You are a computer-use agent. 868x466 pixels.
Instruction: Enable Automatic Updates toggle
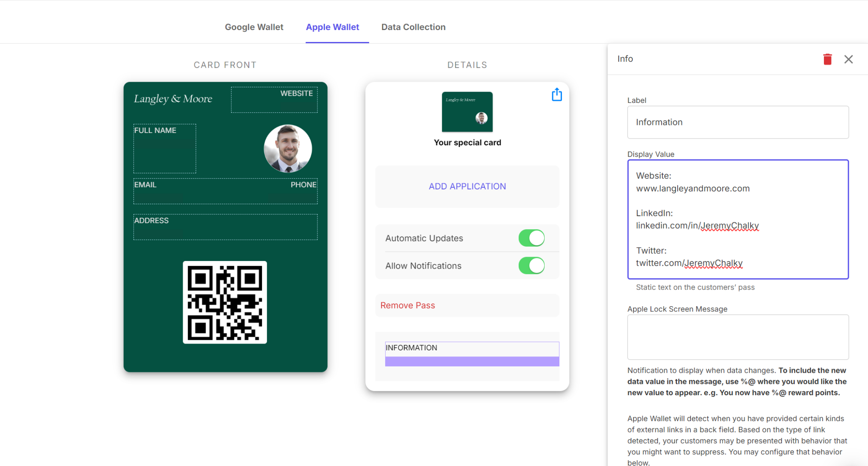(x=531, y=238)
